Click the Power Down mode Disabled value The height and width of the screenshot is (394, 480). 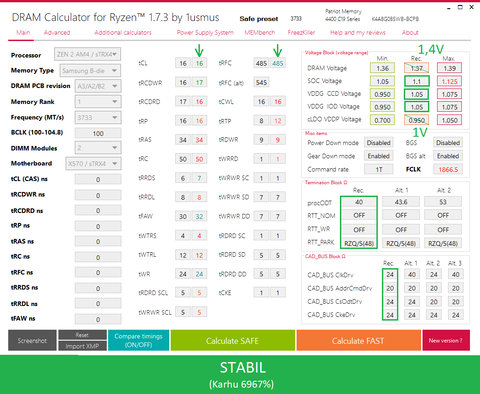click(x=379, y=143)
